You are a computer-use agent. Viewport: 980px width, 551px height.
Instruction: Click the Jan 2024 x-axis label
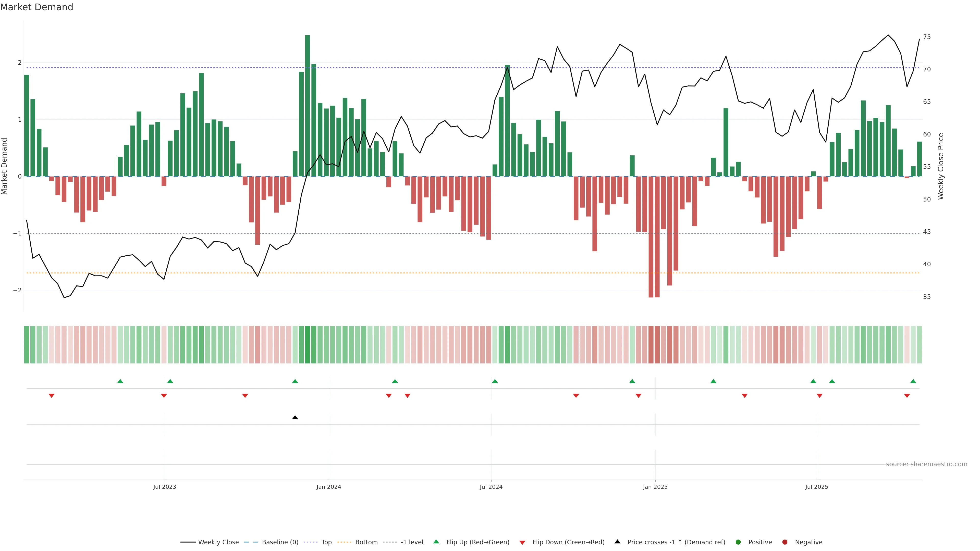point(329,487)
